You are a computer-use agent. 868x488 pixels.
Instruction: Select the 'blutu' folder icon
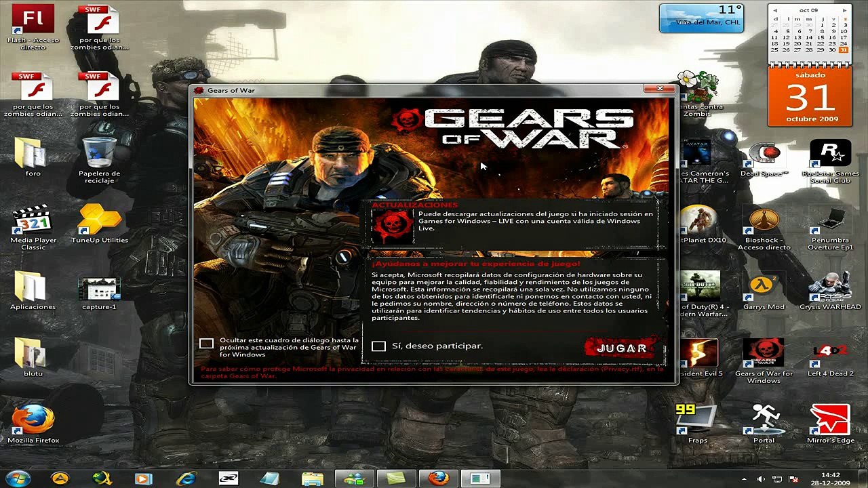(x=33, y=357)
